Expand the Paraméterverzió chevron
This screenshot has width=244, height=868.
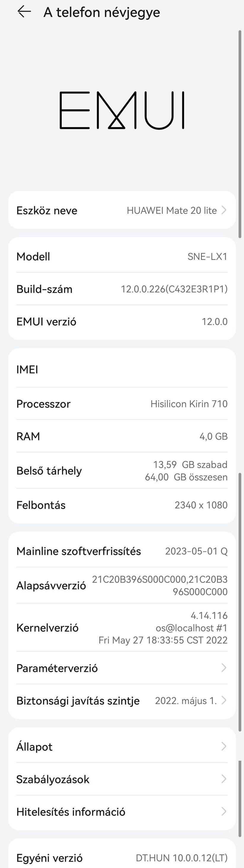tap(224, 668)
